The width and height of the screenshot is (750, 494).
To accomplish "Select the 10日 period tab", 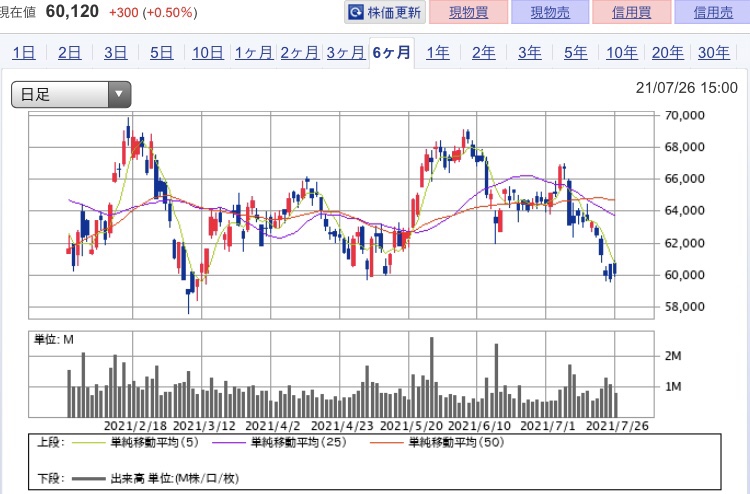I will [x=208, y=52].
